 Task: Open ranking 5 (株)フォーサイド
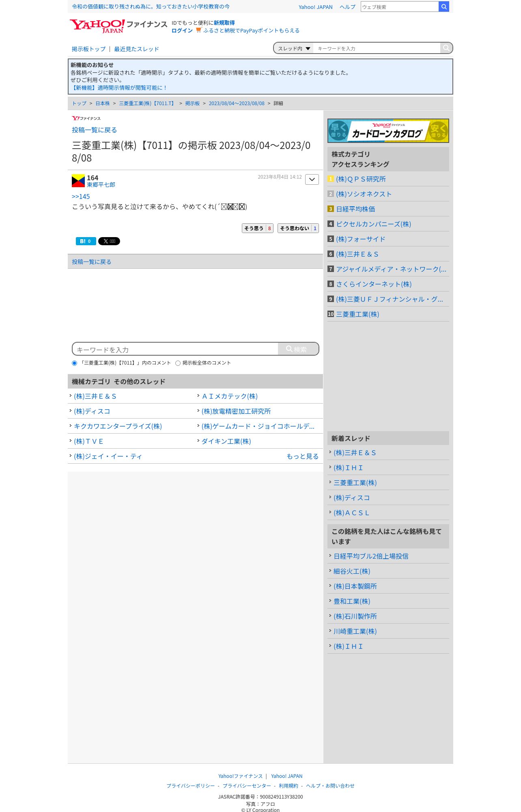360,239
